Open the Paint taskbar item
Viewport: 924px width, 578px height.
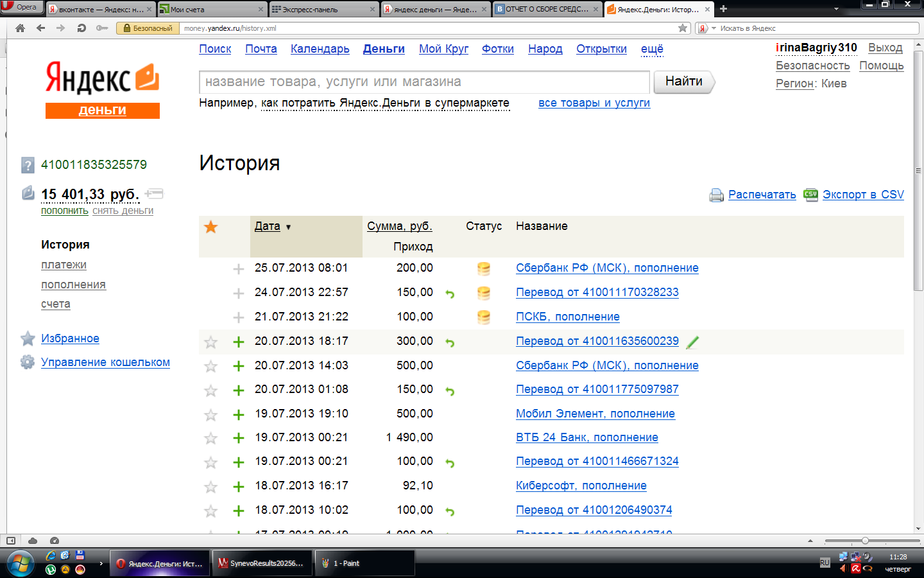coord(364,563)
